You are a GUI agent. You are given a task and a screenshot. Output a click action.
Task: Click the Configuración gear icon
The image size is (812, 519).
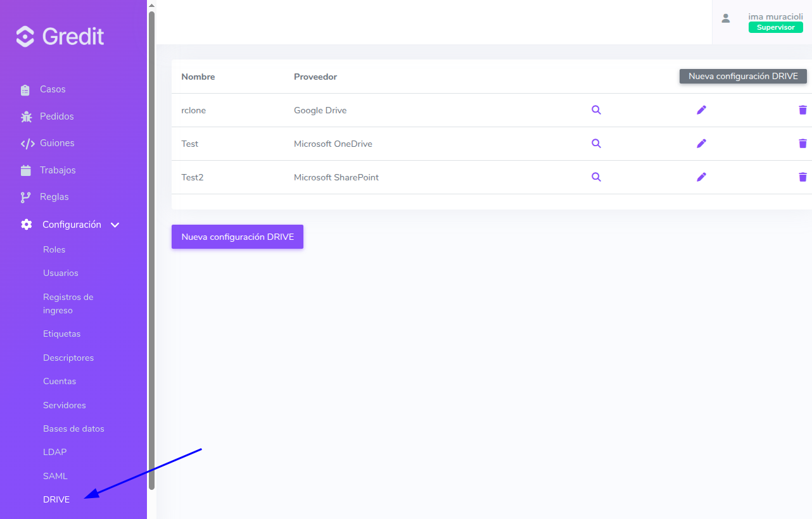(x=27, y=225)
